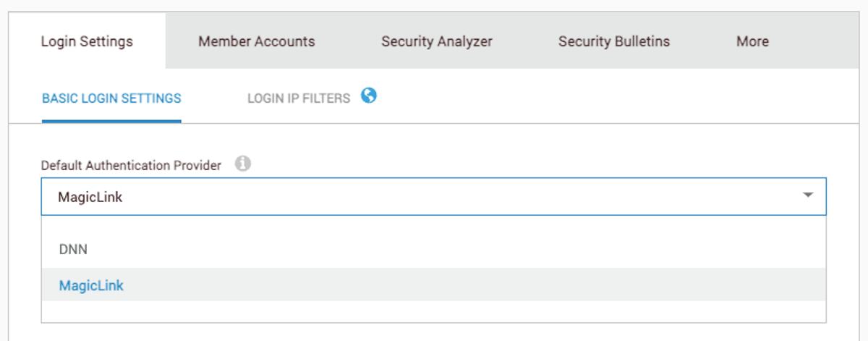The height and width of the screenshot is (341, 868).
Task: Go to the Security Bulletins tab
Action: 614,41
